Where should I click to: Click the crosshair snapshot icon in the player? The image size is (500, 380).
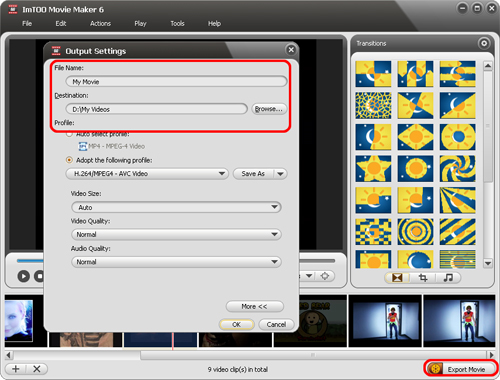[325, 276]
